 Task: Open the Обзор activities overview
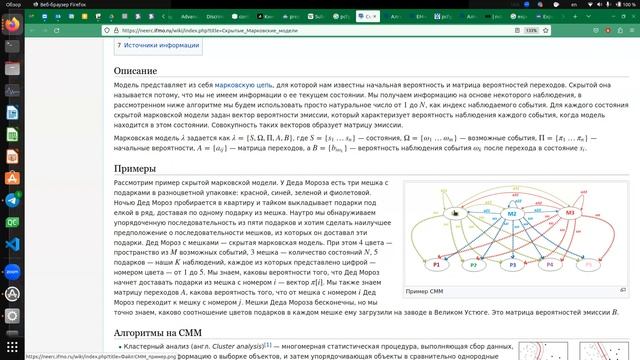pyautogui.click(x=13, y=4)
